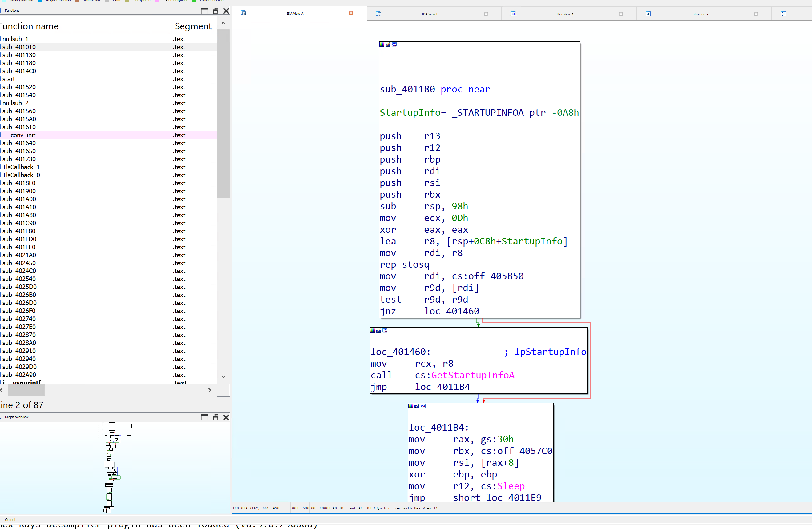Image resolution: width=812 pixels, height=531 pixels.
Task: Sort by the Segment column header
Action: (193, 26)
